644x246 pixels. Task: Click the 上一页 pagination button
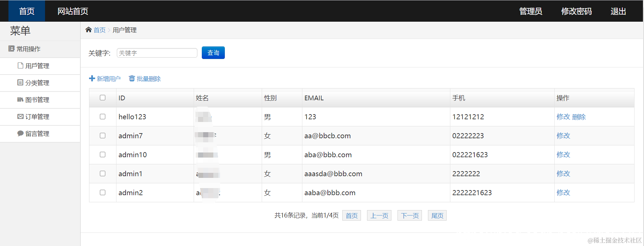379,216
